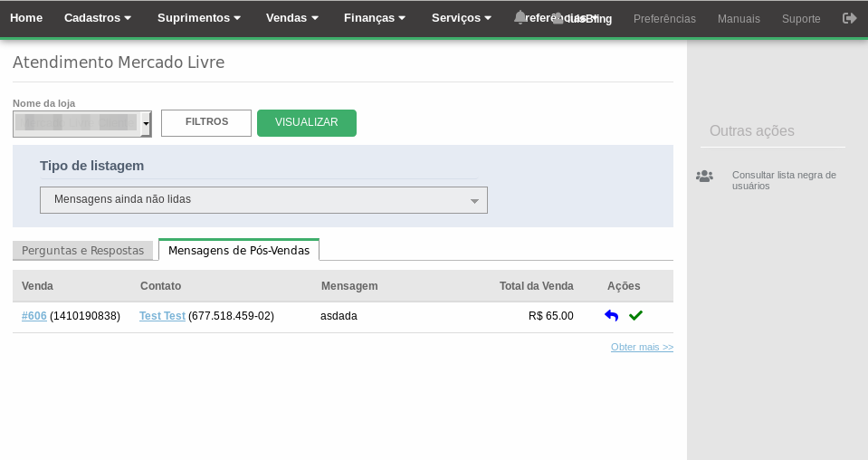Click the logout icon in top bar
Viewport: 868px width, 460px height.
pos(849,18)
